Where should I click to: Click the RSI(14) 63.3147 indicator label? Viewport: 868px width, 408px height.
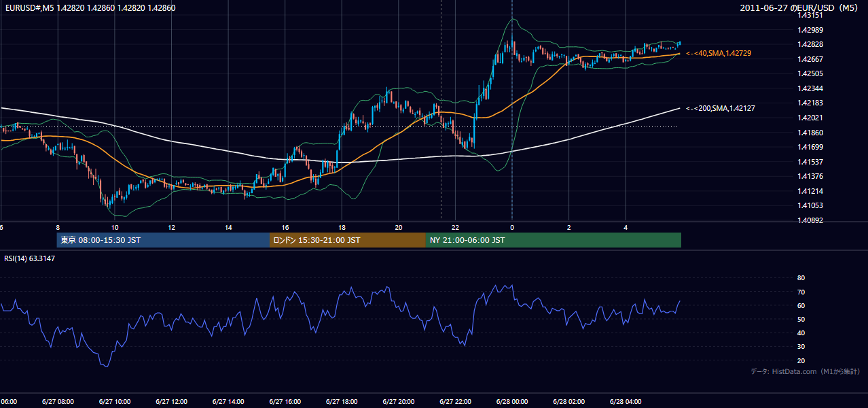coord(30,258)
